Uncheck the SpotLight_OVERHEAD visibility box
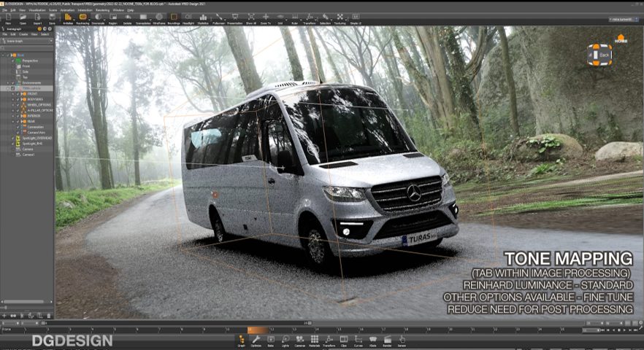The width and height of the screenshot is (644, 350). 13,138
